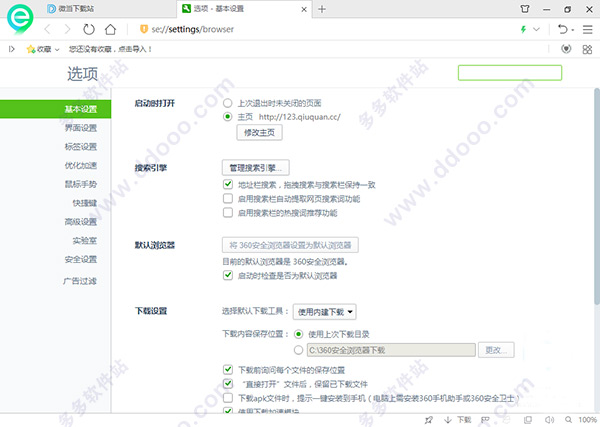Open the skin (shirt) icon in title bar

pos(525,9)
